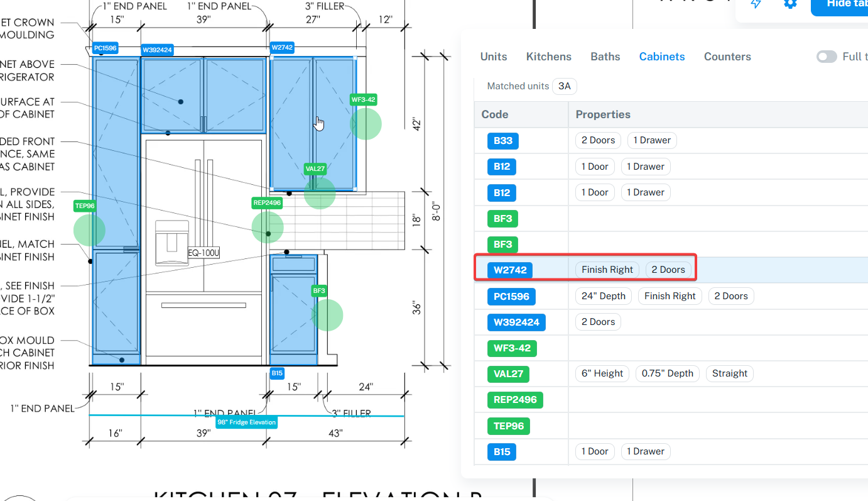Click the 0.75" Depth chip
Viewport: 868px width, 501px height.
tap(668, 373)
